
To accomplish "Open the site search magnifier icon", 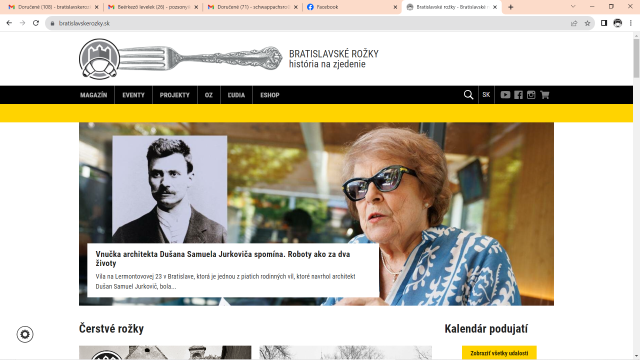I will point(468,95).
